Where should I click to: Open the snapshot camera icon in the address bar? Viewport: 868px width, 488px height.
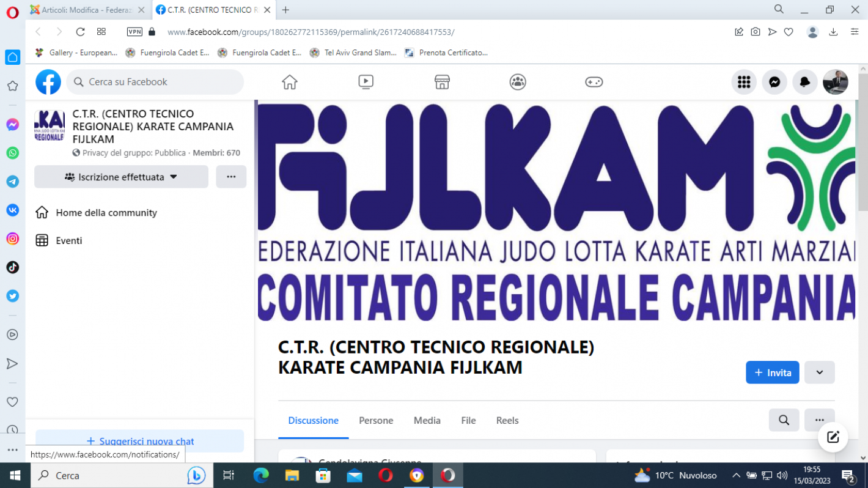pos(756,32)
